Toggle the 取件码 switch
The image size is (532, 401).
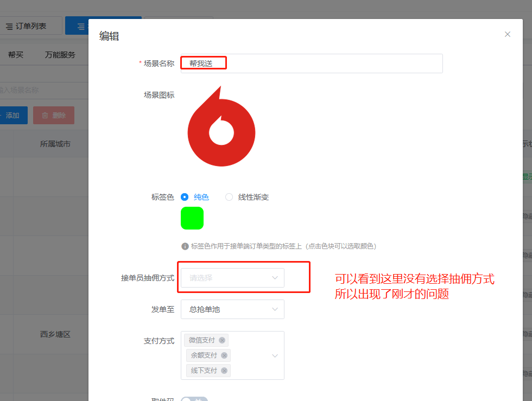pyautogui.click(x=194, y=399)
